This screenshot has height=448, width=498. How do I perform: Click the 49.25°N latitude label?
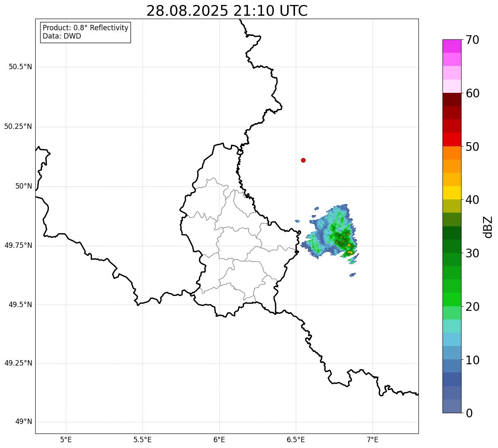(x=18, y=363)
